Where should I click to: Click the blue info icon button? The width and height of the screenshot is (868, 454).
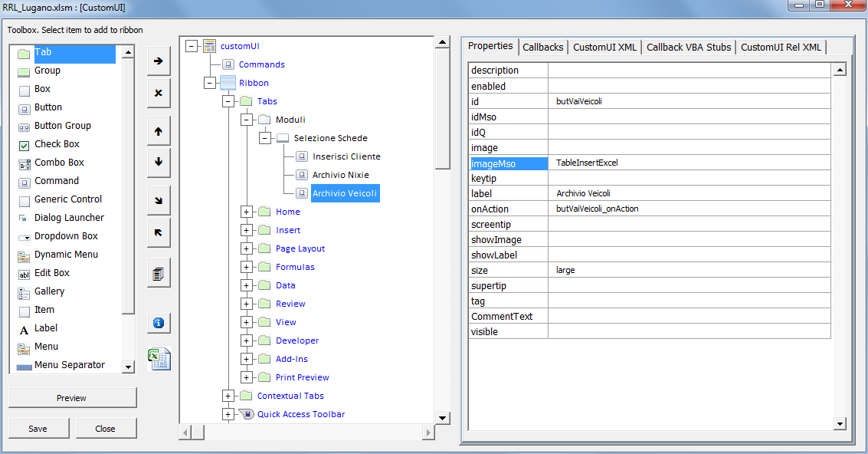(159, 323)
